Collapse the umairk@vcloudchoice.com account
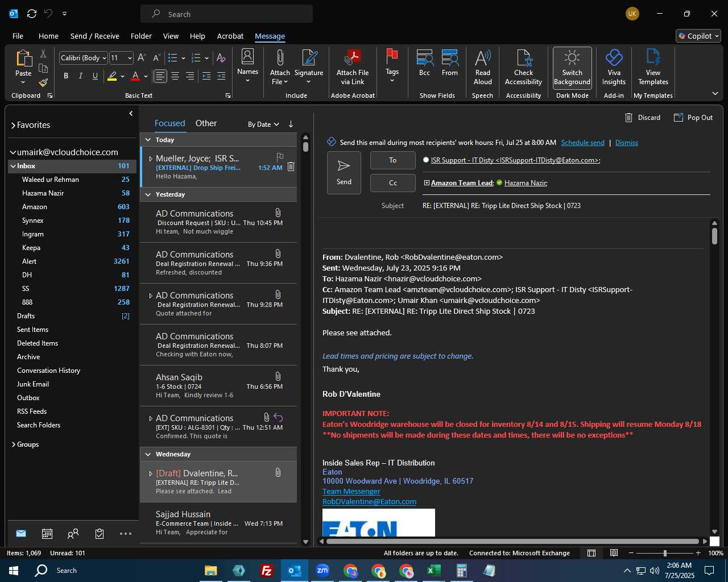The image size is (728, 582). click(13, 152)
